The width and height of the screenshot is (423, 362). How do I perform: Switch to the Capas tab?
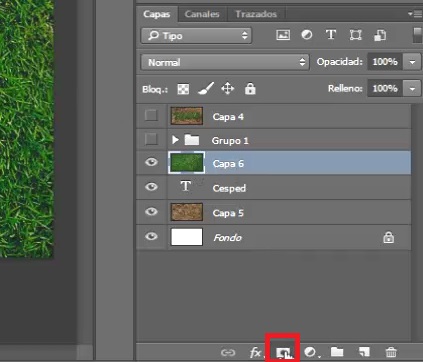tap(156, 14)
